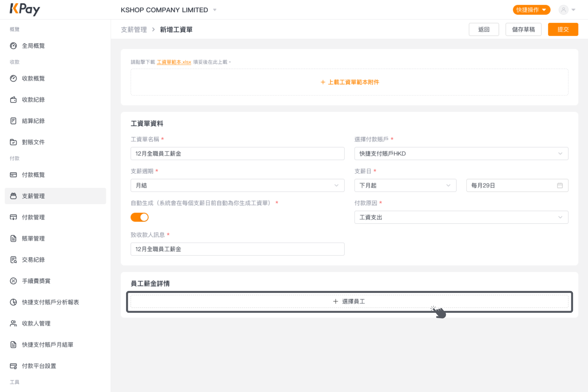Click the 收款人管理 people icon

[13, 323]
